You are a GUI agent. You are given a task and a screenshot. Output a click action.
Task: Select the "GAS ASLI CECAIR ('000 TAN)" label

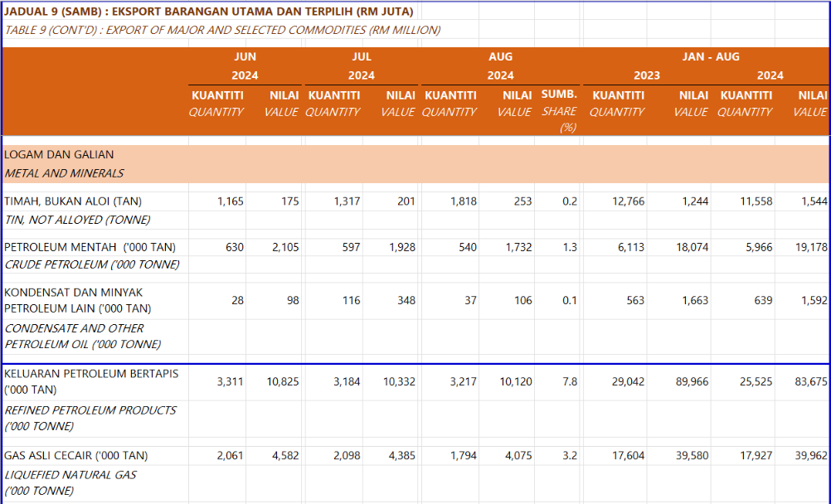75,456
